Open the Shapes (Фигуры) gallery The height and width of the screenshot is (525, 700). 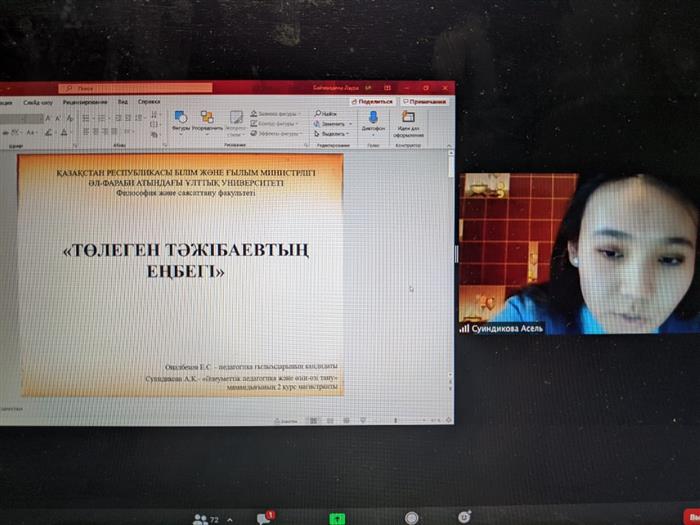click(180, 120)
